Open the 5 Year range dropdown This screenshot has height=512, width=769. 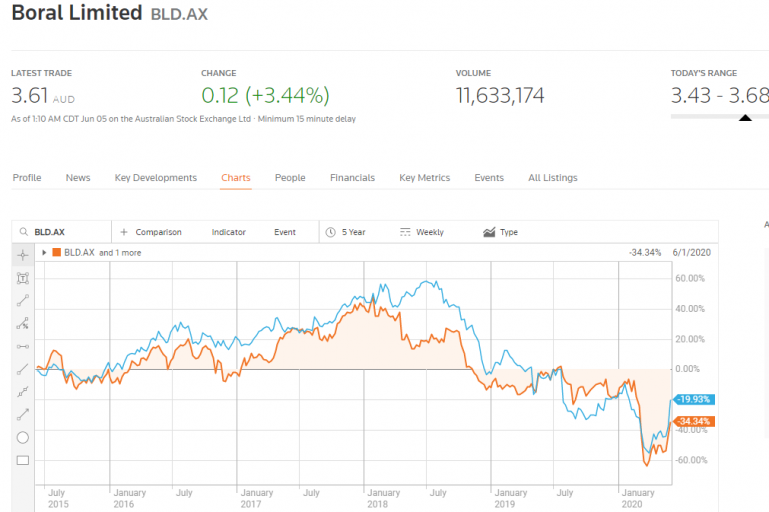346,232
